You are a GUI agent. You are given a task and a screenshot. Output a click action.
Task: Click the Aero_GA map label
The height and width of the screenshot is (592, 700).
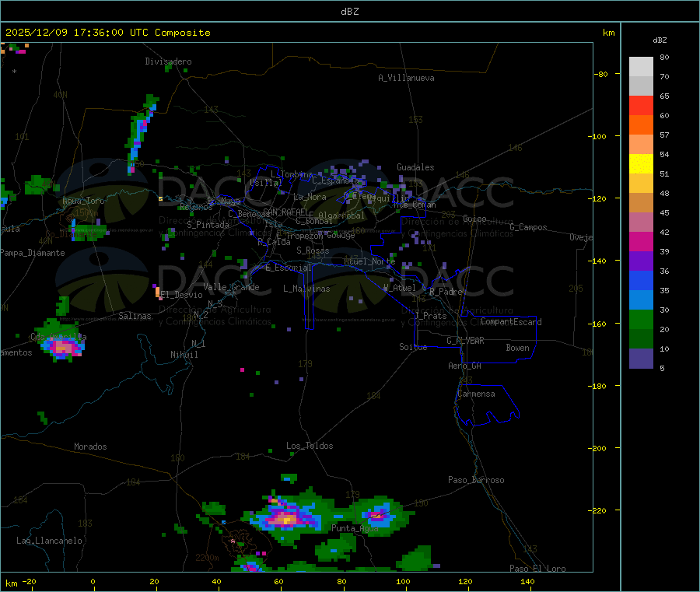point(465,366)
